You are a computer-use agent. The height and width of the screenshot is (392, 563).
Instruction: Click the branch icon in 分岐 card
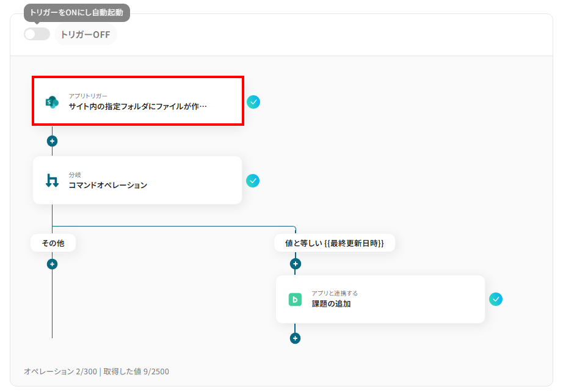(52, 181)
